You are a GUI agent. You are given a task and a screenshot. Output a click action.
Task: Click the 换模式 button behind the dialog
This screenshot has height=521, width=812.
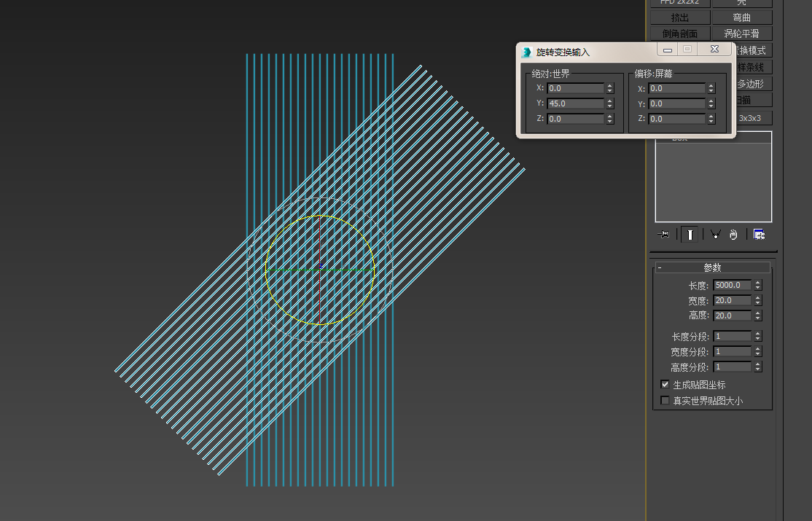click(x=752, y=50)
